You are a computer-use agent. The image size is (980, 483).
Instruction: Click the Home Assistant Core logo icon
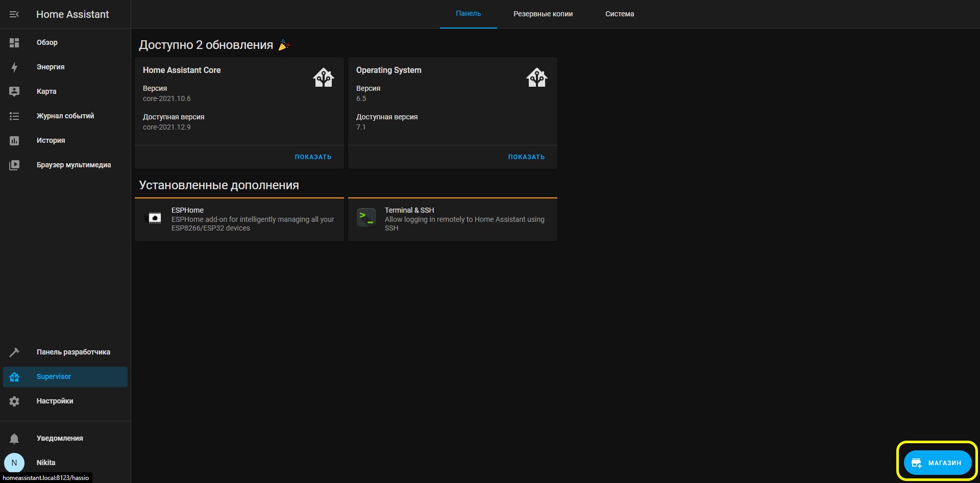(324, 78)
